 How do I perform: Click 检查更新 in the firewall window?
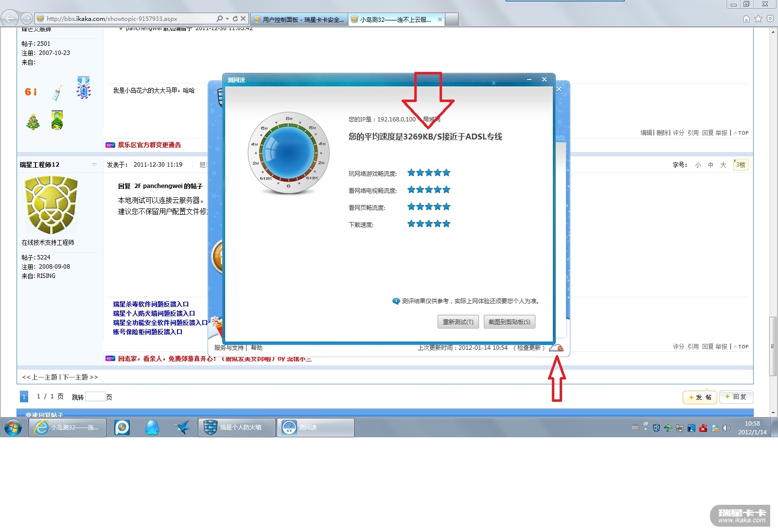pos(529,348)
